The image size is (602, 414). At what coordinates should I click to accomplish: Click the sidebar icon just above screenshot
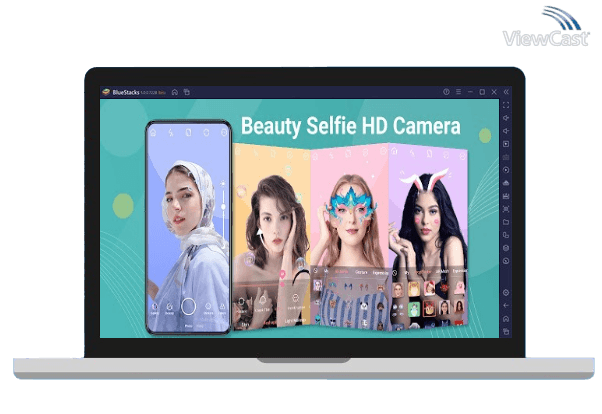pyautogui.click(x=506, y=196)
